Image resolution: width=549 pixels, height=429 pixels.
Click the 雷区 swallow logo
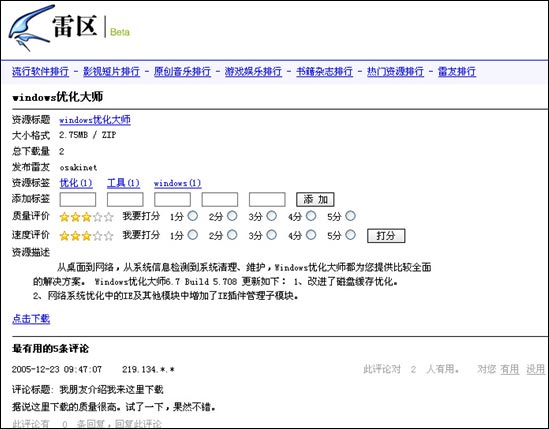(x=32, y=28)
